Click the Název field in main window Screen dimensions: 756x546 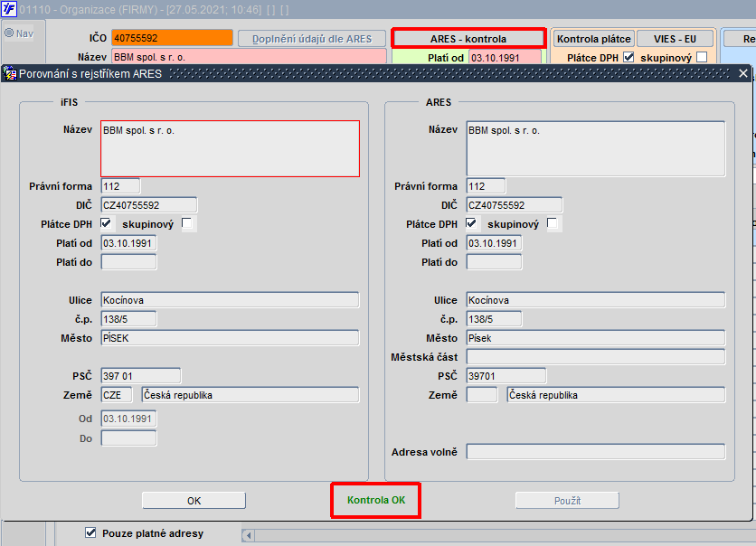(x=249, y=57)
